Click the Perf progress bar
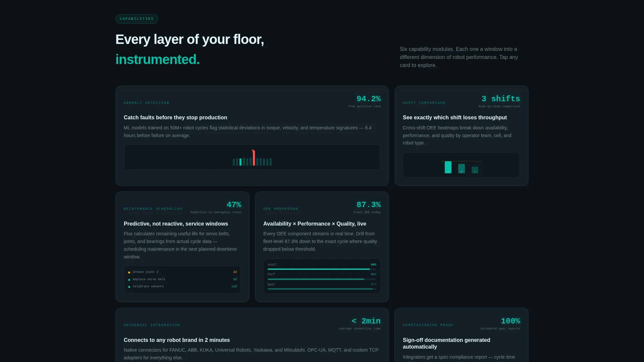 (x=322, y=279)
